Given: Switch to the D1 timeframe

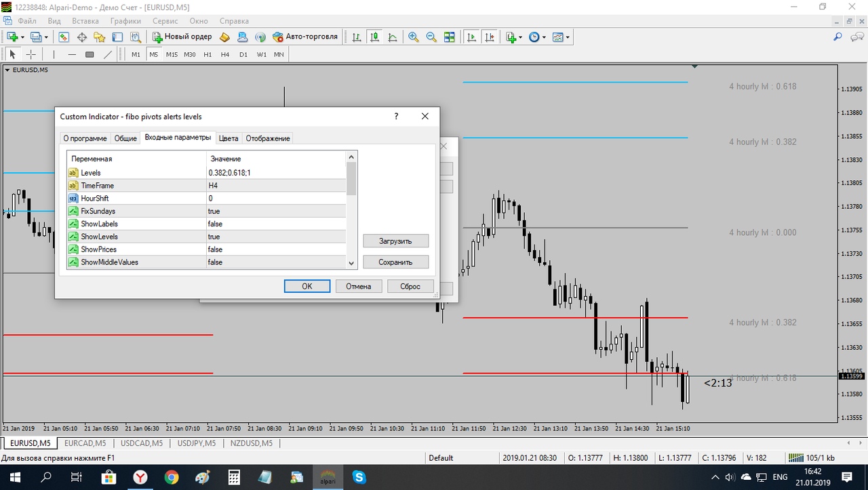Looking at the screenshot, I should coord(243,54).
